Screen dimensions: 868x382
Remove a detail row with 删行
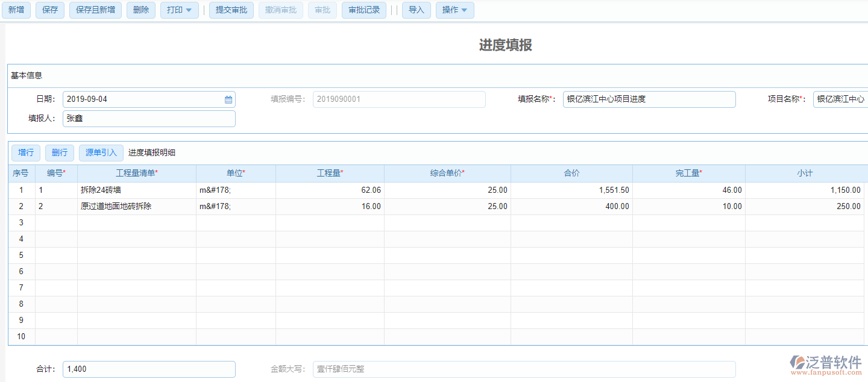[59, 152]
